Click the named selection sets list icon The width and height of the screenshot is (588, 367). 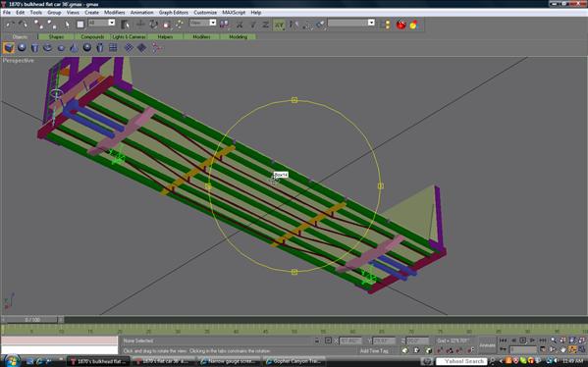tap(385, 25)
